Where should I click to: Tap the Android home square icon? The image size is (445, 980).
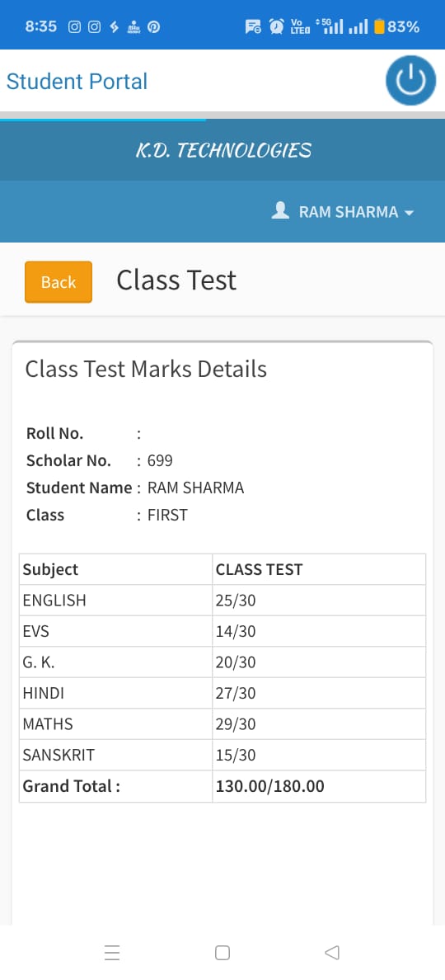[x=222, y=953]
